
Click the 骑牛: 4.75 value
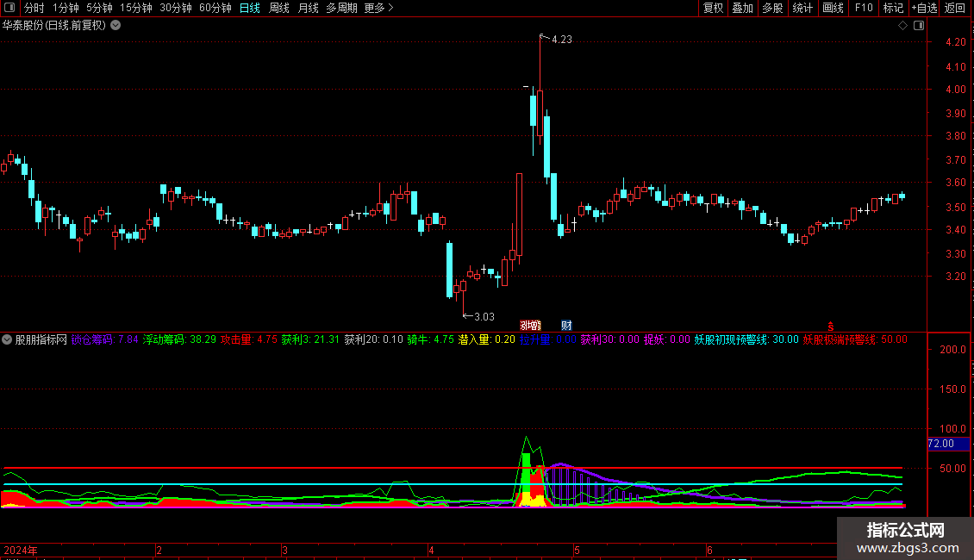pyautogui.click(x=430, y=339)
